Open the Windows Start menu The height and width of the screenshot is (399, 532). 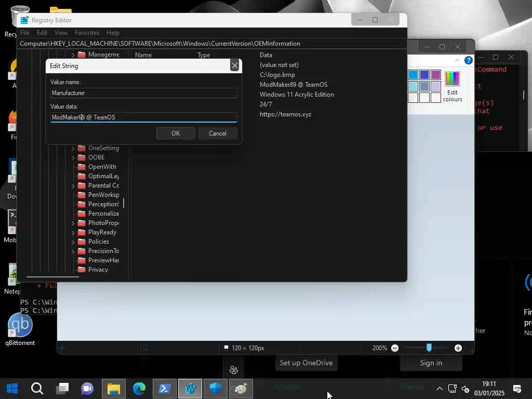tap(12, 389)
